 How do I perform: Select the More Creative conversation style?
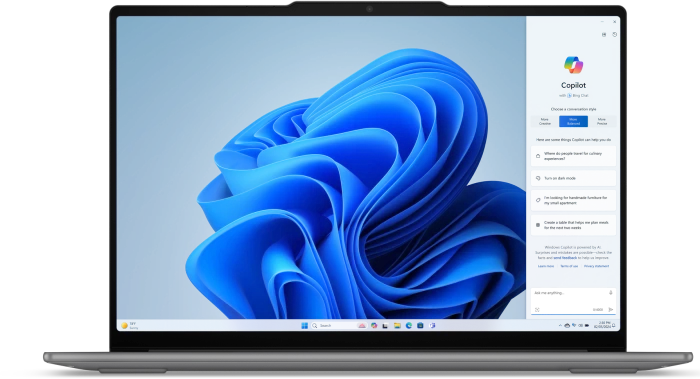(545, 121)
